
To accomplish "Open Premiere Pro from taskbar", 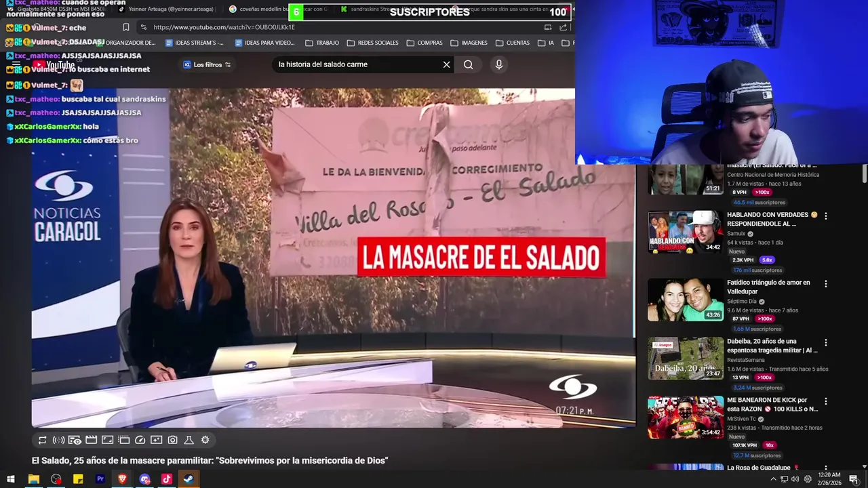I will [x=100, y=479].
